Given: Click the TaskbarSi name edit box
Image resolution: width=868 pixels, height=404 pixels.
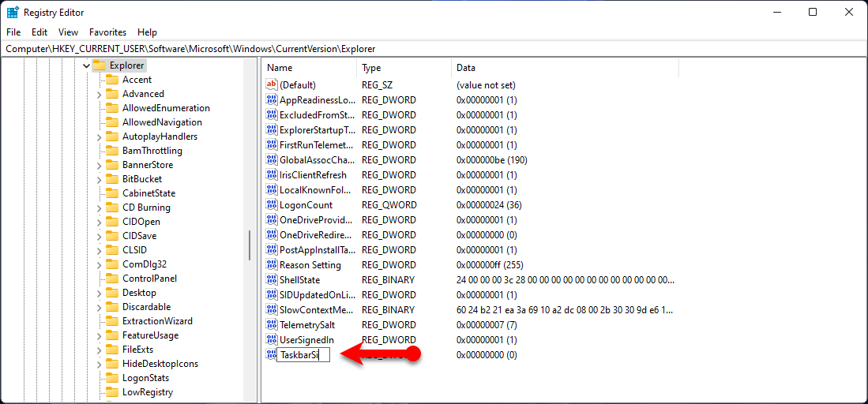Looking at the screenshot, I should coord(303,355).
